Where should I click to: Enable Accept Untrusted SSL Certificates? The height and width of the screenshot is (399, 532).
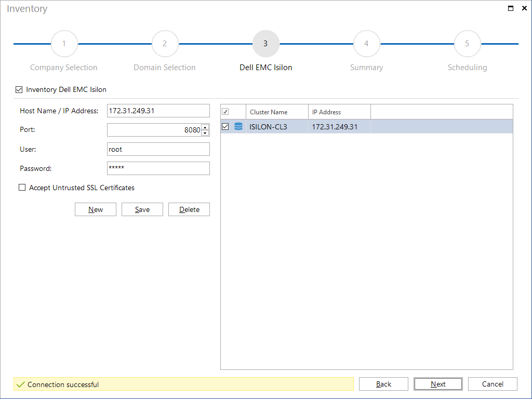tap(22, 188)
